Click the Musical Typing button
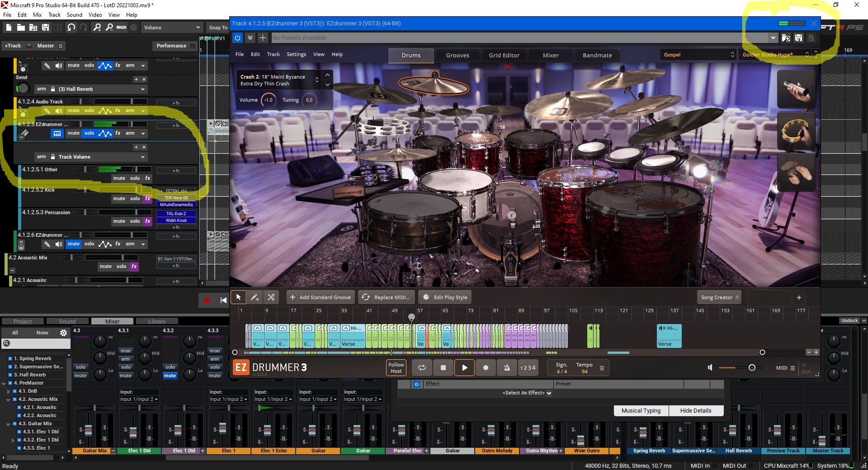 [x=641, y=410]
